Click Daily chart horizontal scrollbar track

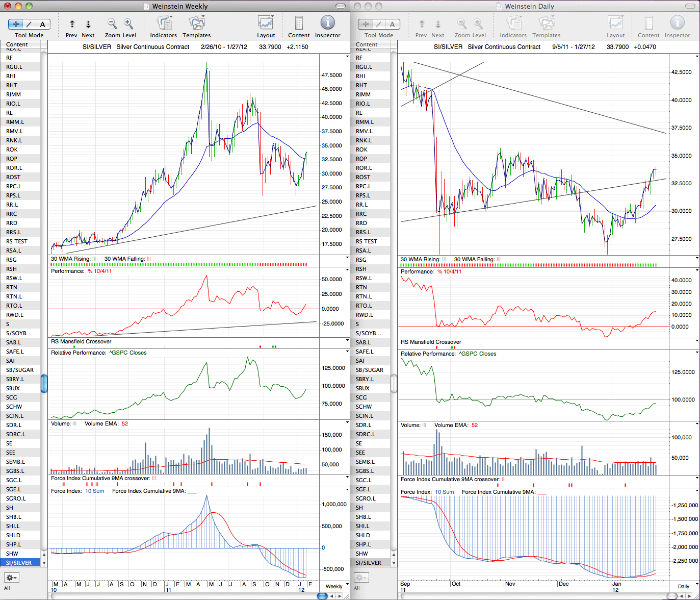pos(533,596)
